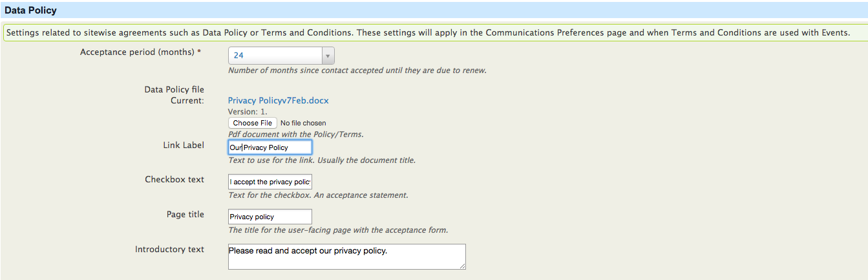Click the Acceptance period (months) label
The width and height of the screenshot is (868, 280).
coord(140,52)
